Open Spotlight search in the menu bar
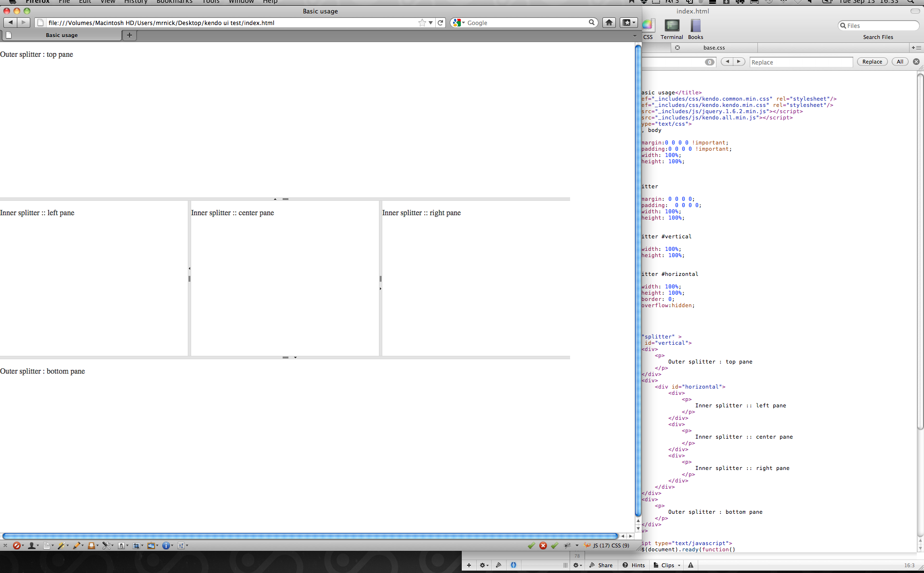Screen dimensions: 924x573 click(x=911, y=2)
